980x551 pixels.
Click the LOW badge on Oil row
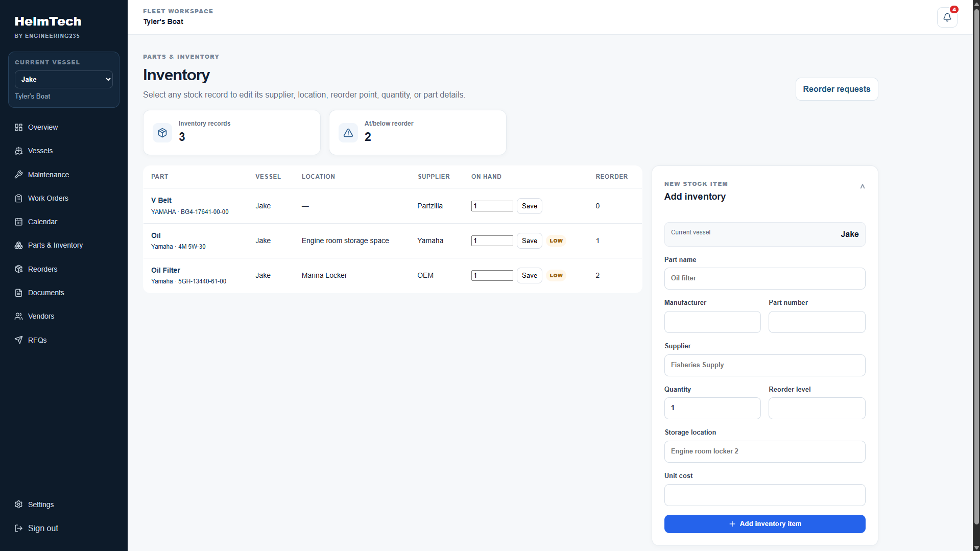click(556, 241)
